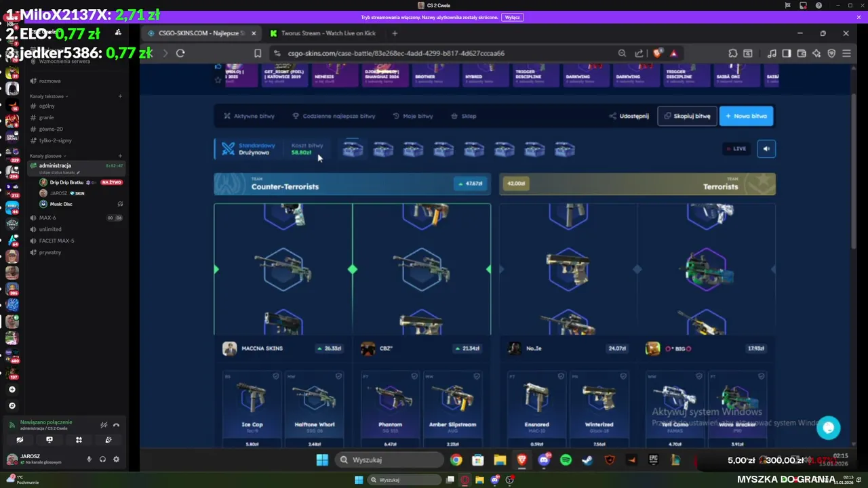Toggle the battle sound speaker button
This screenshot has height=488, width=868.
point(766,148)
